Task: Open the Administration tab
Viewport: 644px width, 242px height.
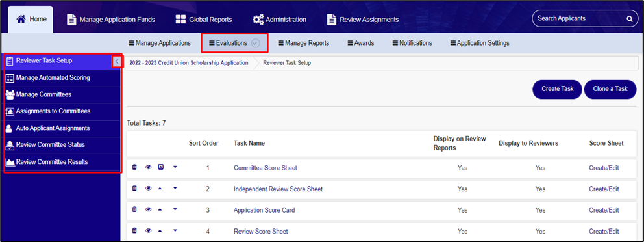Action: 279,20
